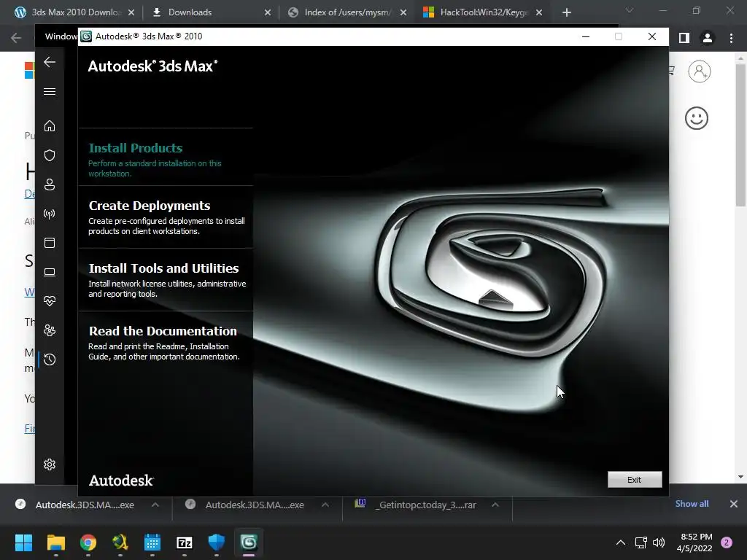Screen dimensions: 747x560
Task: Switch to Index of /users/mysm tab
Action: tap(347, 12)
